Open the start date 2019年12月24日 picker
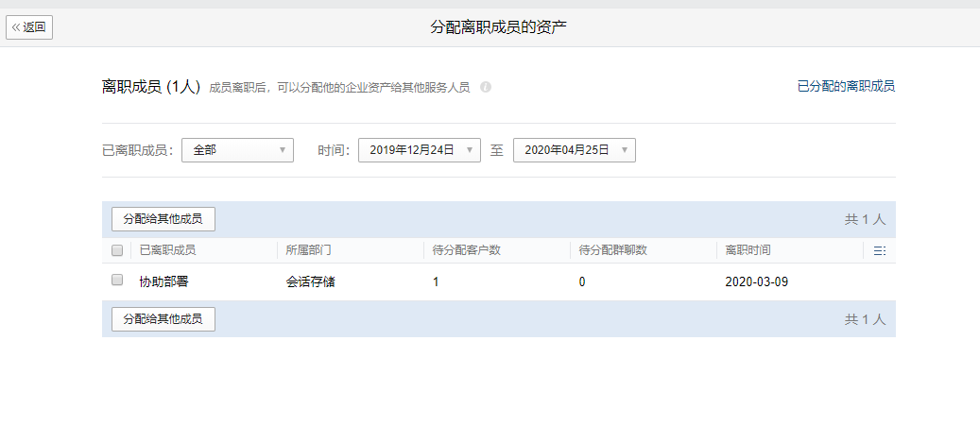980x443 pixels. click(420, 150)
